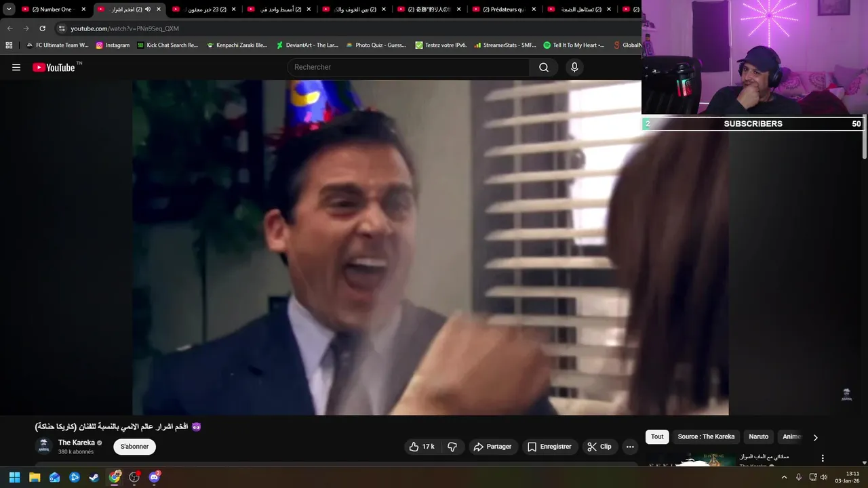The height and width of the screenshot is (488, 868).
Task: Mute the playing tab's speaker icon
Action: coord(148,9)
